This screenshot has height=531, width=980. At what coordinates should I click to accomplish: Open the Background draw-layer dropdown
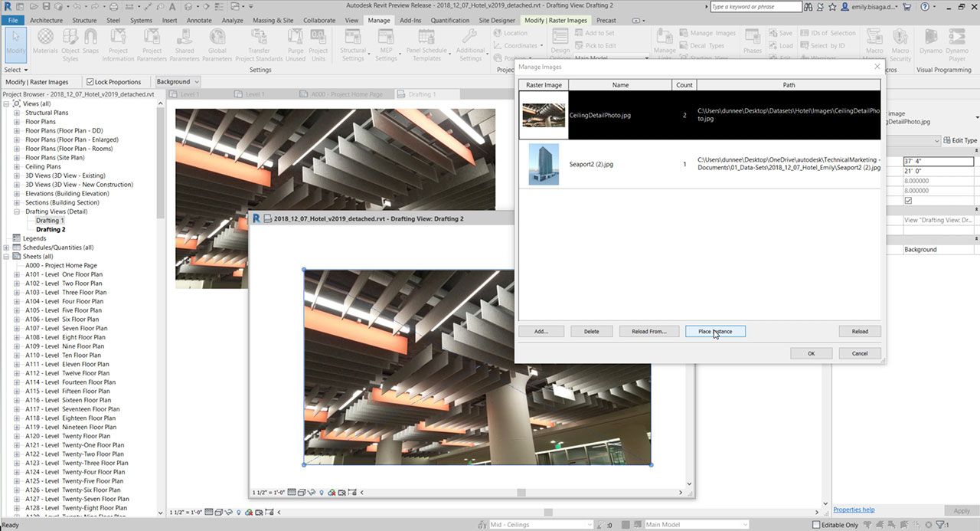click(178, 81)
